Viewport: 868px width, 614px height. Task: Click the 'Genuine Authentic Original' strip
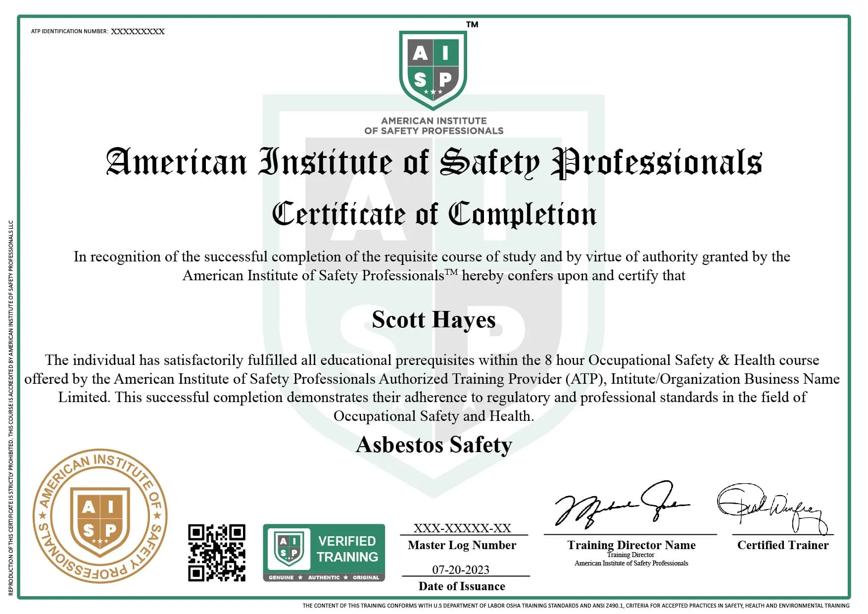pos(324,577)
